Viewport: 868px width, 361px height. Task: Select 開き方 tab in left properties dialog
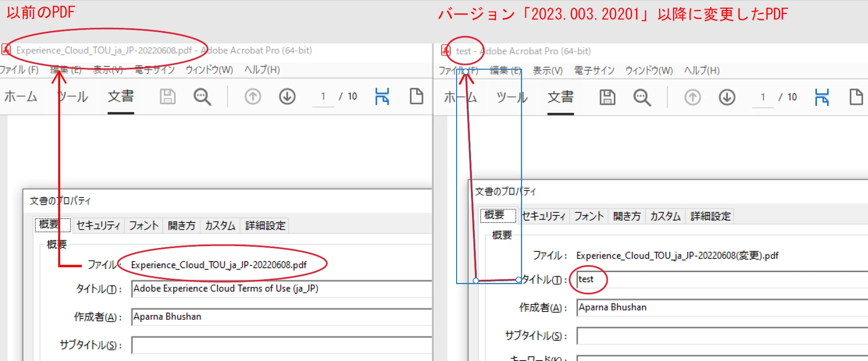tap(181, 225)
